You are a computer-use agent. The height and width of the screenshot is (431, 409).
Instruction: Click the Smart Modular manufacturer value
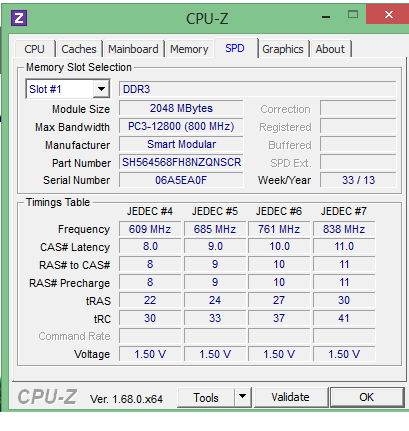(x=181, y=144)
